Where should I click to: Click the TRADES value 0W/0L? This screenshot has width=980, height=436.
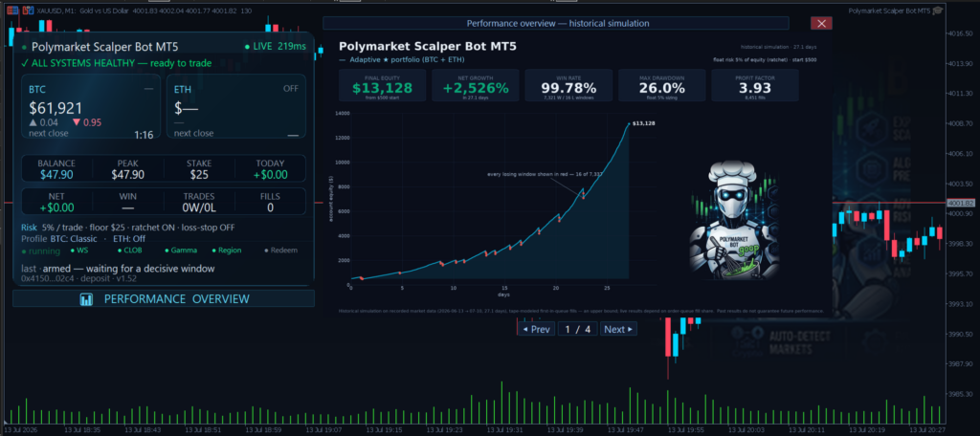click(199, 207)
